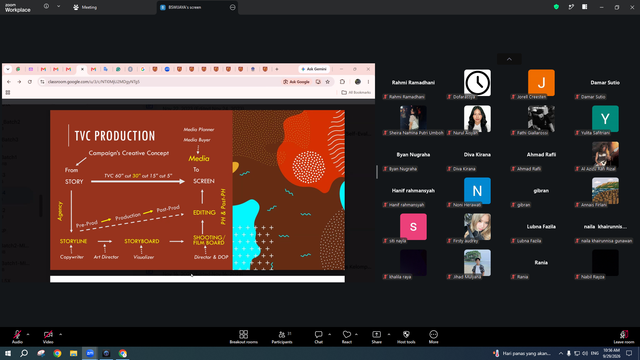Open the React emoji picker
Viewport: 640px width, 360px height.
pos(347,337)
